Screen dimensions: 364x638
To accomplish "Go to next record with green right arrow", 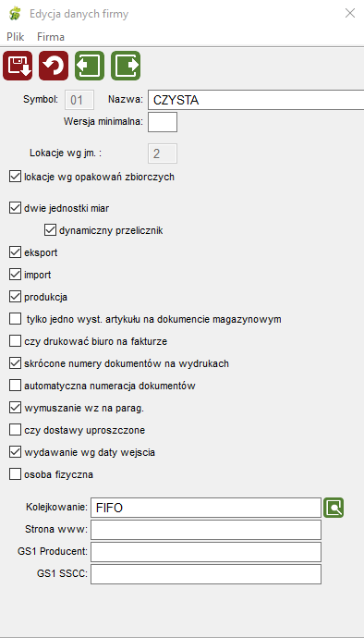I will (126, 66).
